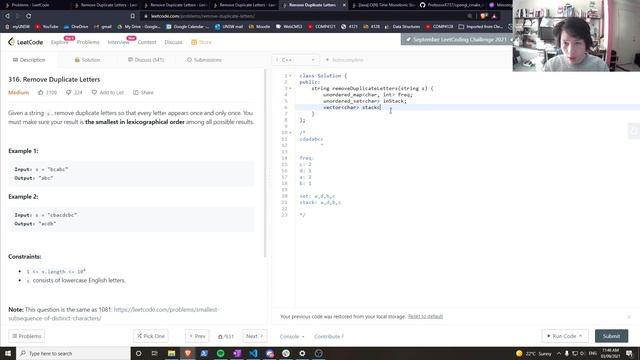Screen dimensions: 640x360
Task: Open the OneDrive bookmark
Action: (76, 27)
